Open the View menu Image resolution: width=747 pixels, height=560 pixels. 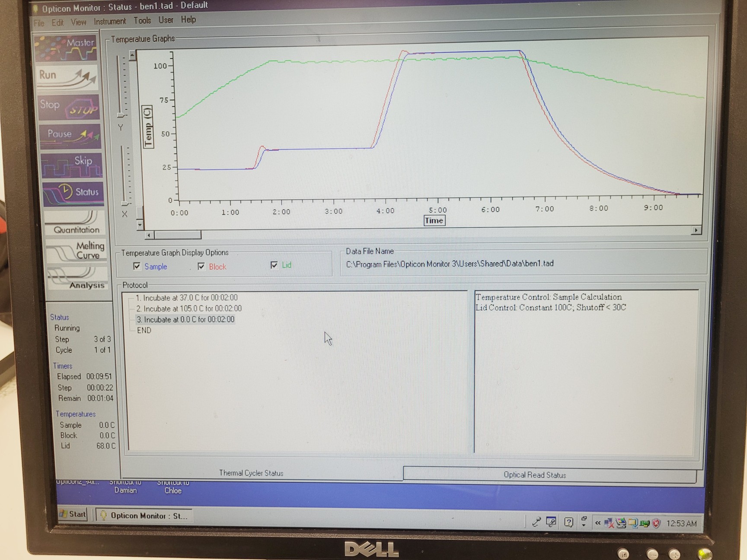pyautogui.click(x=78, y=22)
